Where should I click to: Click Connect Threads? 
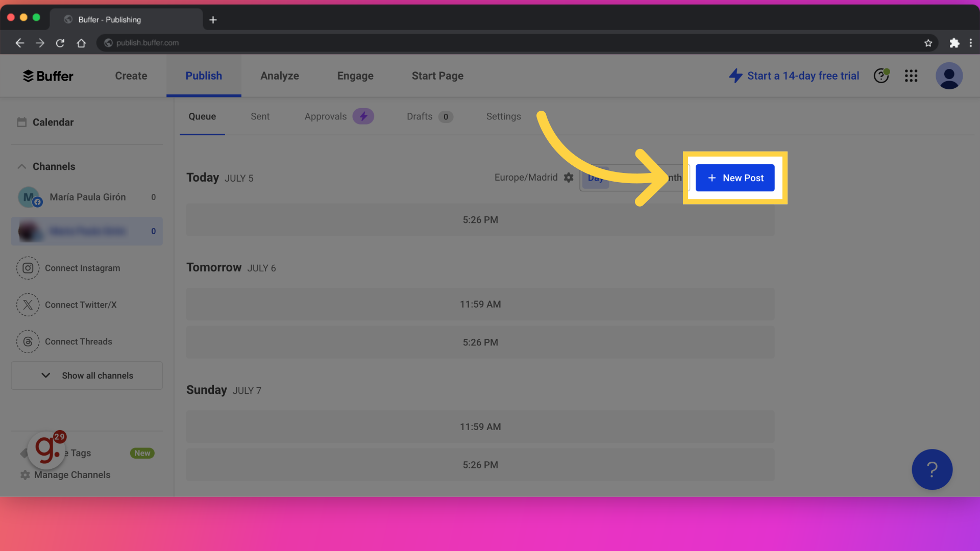(79, 342)
